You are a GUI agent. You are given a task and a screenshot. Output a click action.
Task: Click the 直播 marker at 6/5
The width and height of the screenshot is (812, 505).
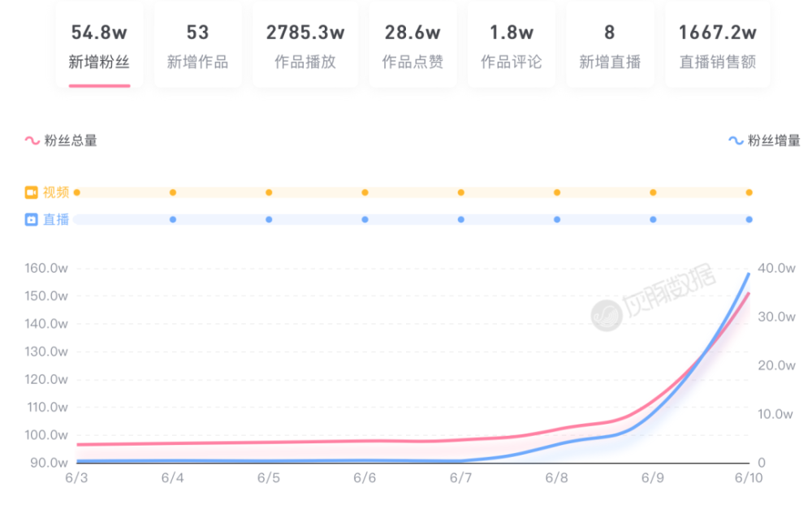tap(269, 219)
